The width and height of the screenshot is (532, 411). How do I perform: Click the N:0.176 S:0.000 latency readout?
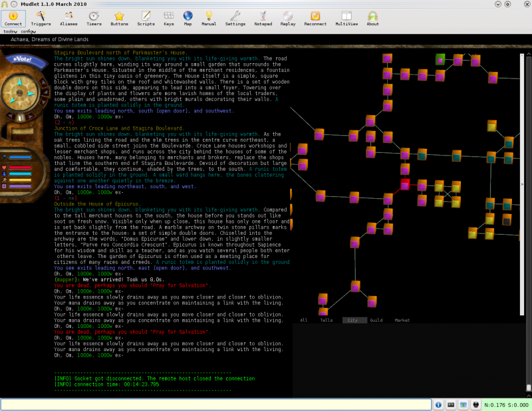pos(506,405)
